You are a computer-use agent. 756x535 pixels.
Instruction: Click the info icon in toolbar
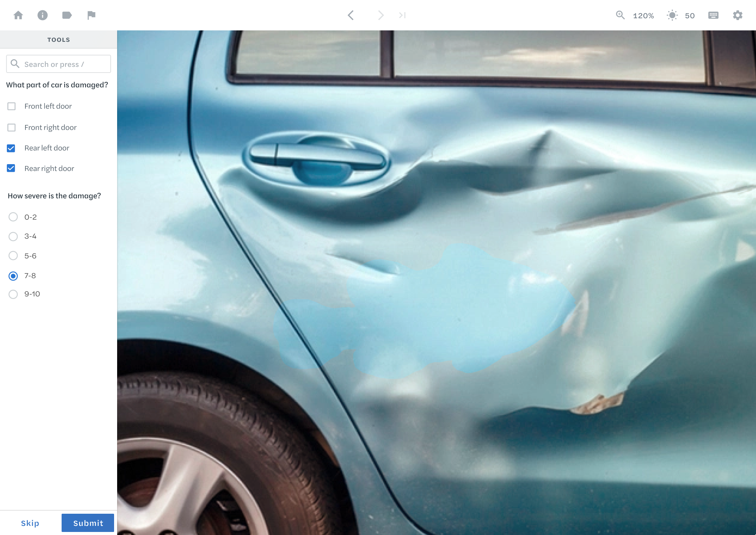(43, 15)
